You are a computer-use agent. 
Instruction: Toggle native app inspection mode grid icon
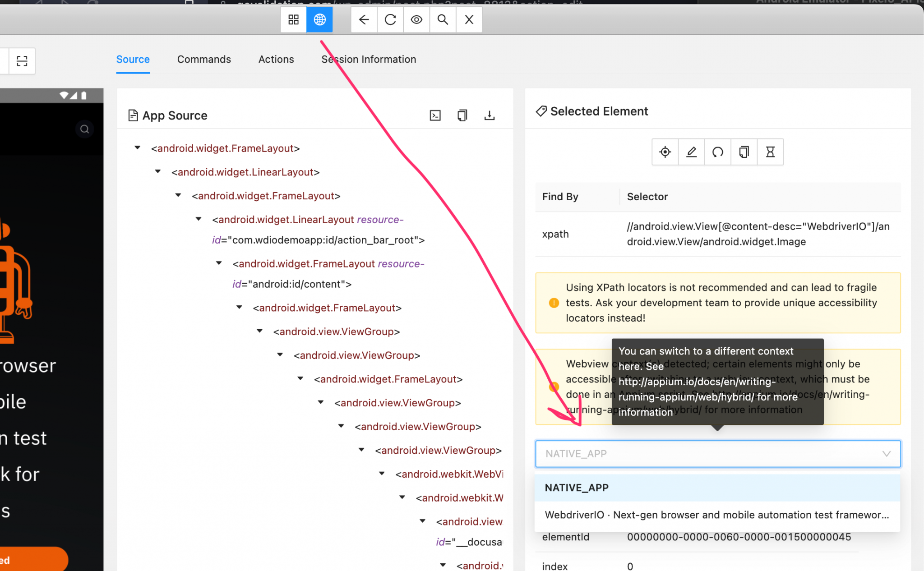pyautogui.click(x=294, y=19)
